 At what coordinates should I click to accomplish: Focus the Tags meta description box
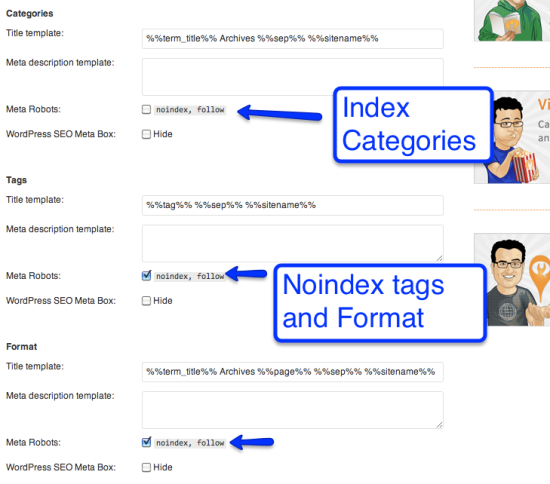pyautogui.click(x=293, y=243)
